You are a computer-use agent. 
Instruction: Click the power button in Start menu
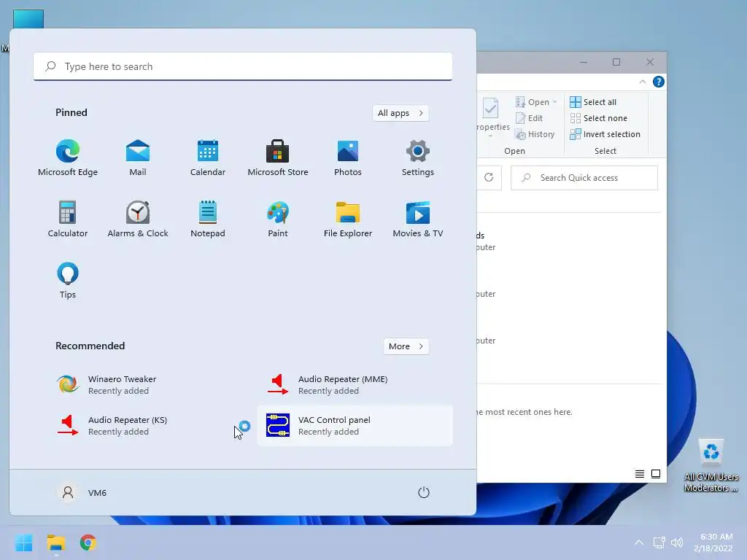[x=424, y=492]
